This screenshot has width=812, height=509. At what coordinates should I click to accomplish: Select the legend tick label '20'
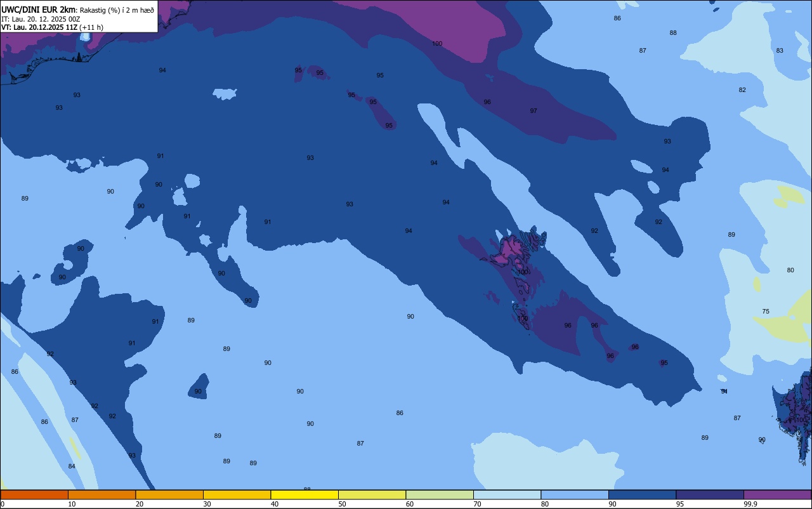[140, 504]
